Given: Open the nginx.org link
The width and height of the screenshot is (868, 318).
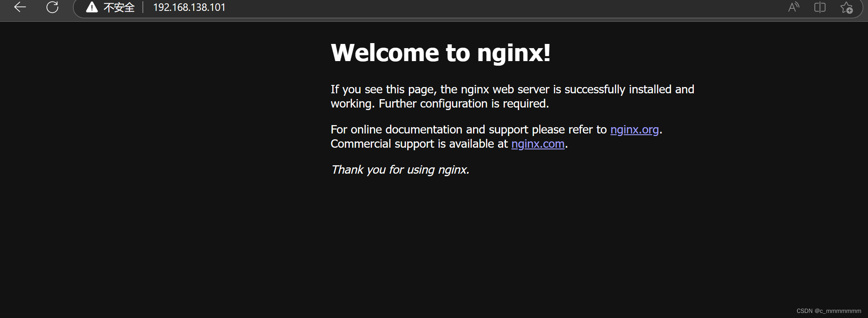Looking at the screenshot, I should [634, 130].
